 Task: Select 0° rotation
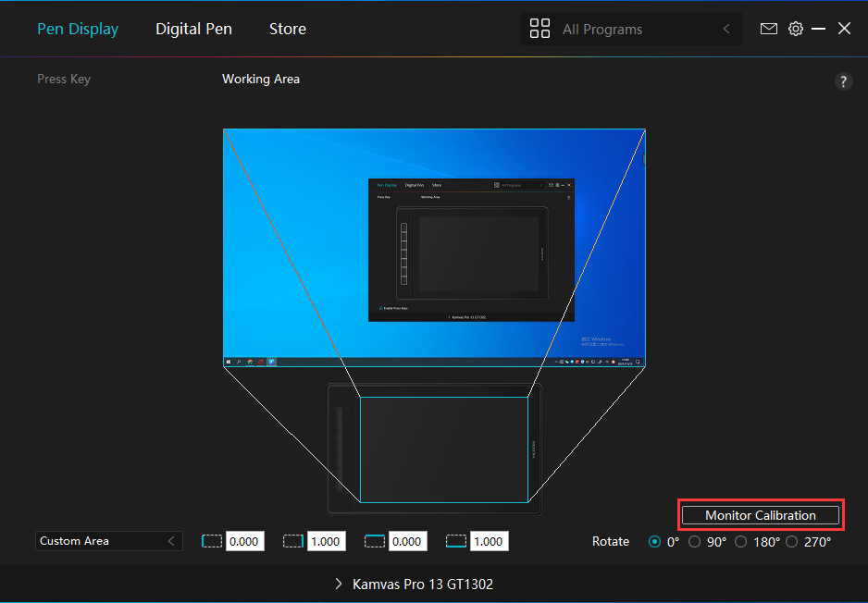tap(654, 542)
